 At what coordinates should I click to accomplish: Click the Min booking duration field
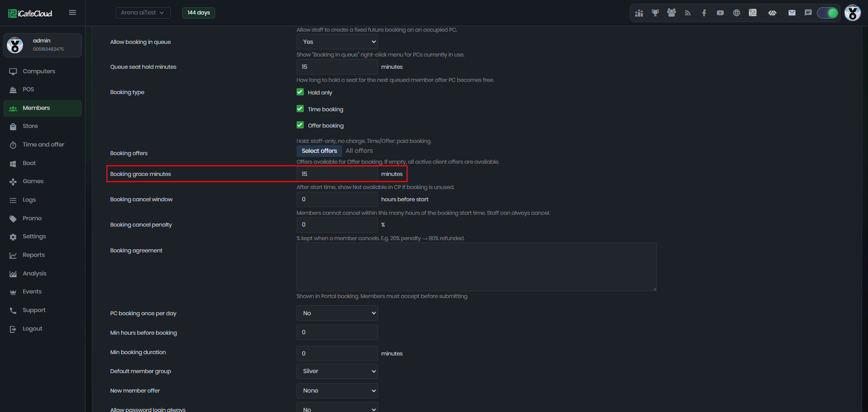(x=337, y=354)
